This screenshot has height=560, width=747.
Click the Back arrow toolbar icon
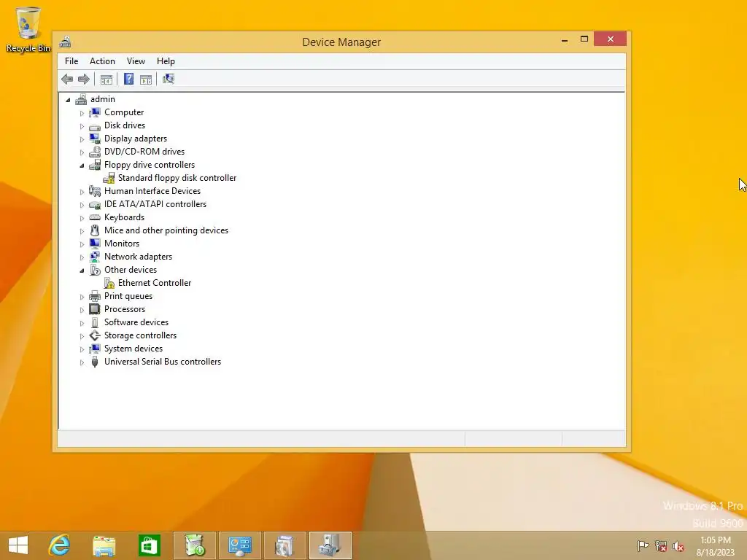(x=67, y=79)
